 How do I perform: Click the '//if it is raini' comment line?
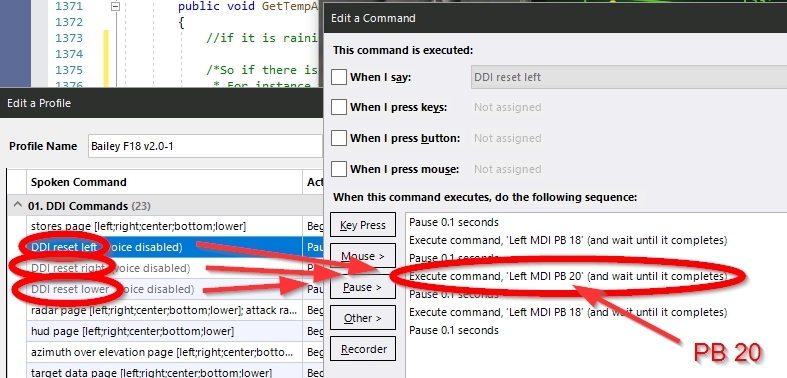tap(262, 38)
